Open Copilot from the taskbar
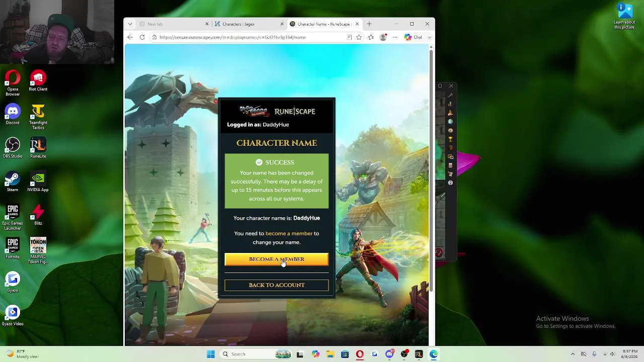Viewport: 644px width, 362px height. click(x=315, y=354)
